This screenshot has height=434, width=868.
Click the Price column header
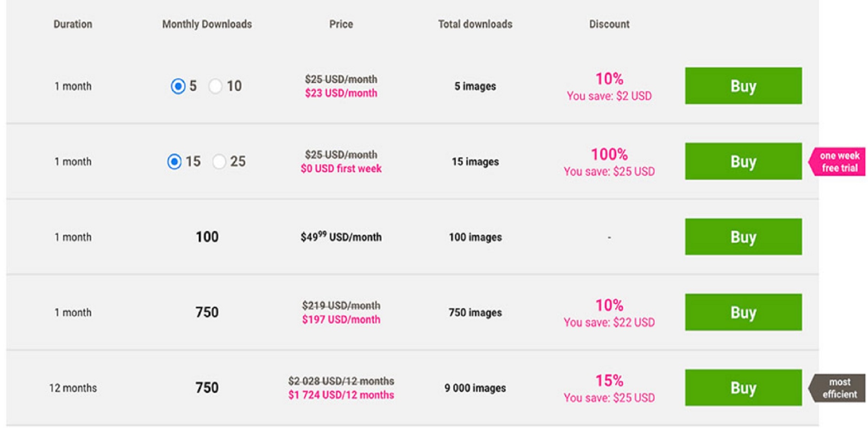tap(341, 24)
